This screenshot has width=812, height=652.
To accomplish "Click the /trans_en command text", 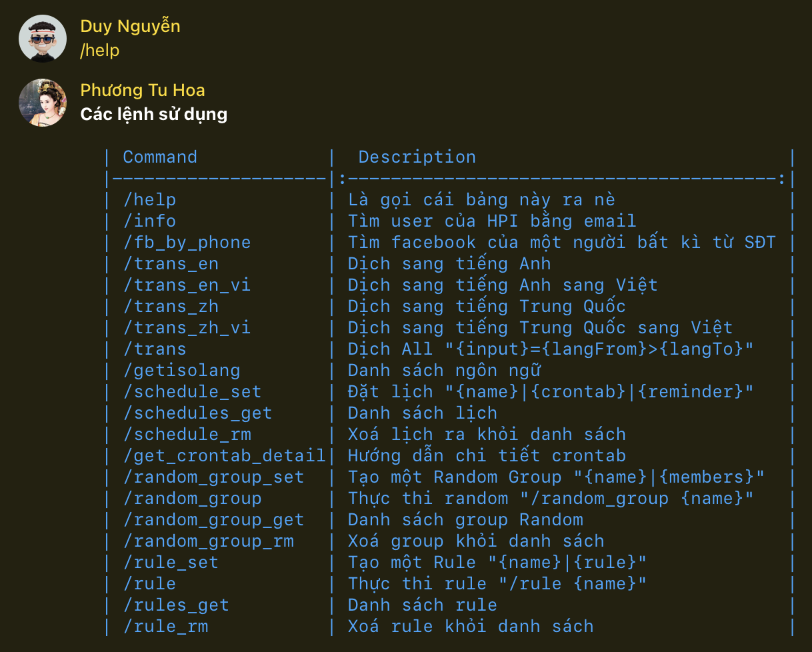I will tap(173, 263).
